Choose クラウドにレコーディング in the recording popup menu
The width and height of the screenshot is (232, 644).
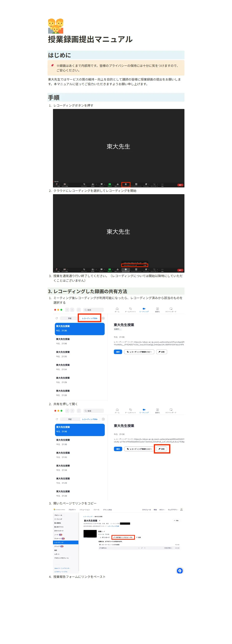135,265
